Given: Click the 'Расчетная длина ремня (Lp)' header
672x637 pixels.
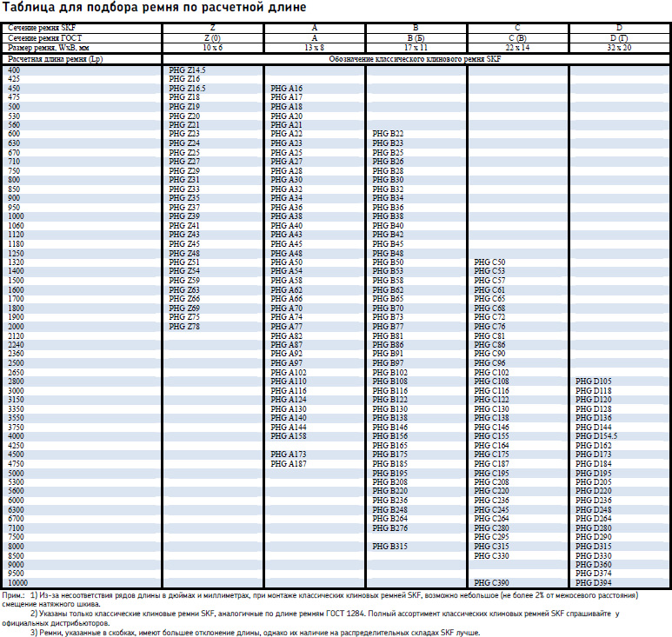Looking at the screenshot, I should pyautogui.click(x=56, y=59).
